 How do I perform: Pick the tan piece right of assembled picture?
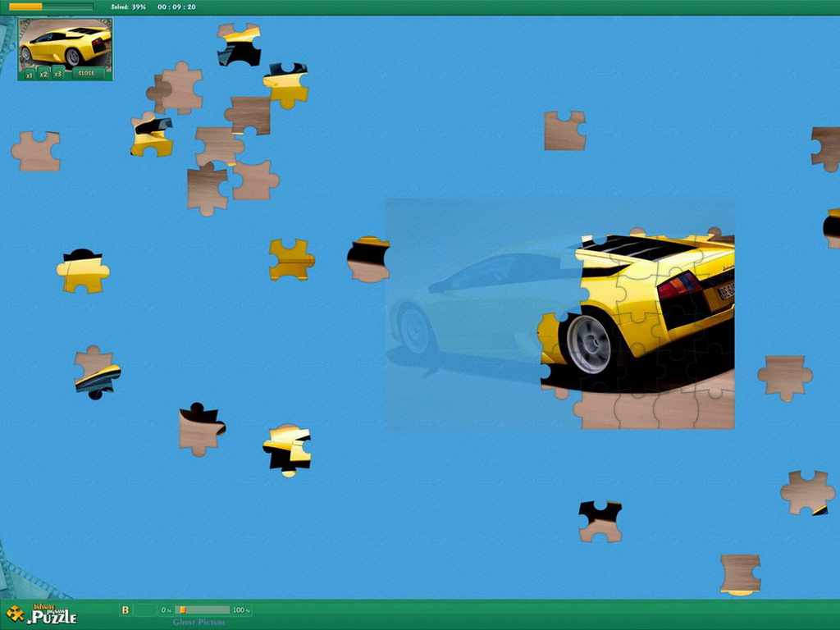tap(784, 377)
